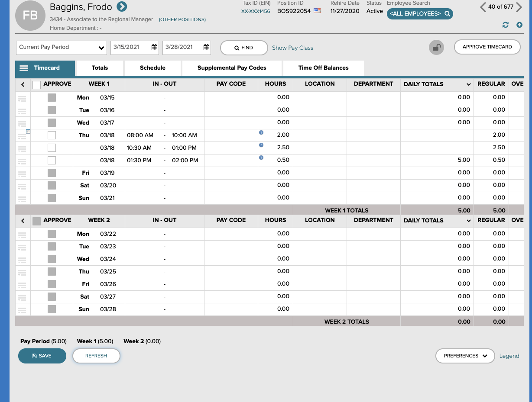The height and width of the screenshot is (402, 532).
Task: Open the Time Off Balances tab
Action: pyautogui.click(x=323, y=68)
